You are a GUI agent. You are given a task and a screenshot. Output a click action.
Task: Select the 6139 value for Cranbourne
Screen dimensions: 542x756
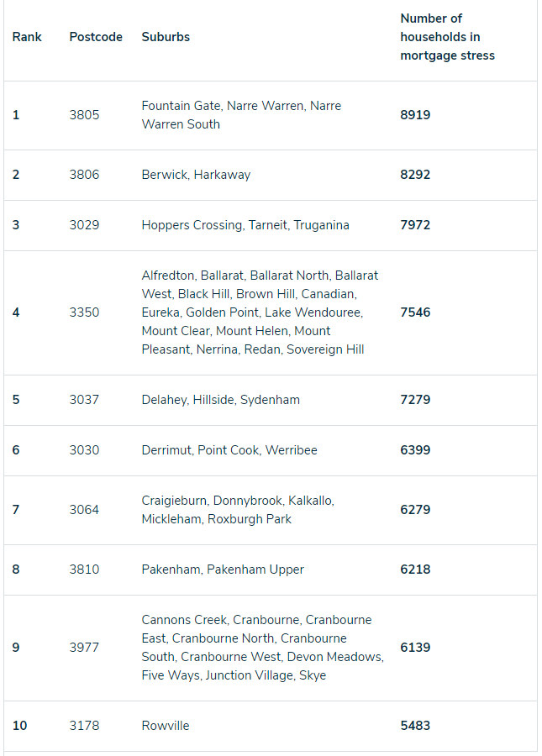pos(415,648)
